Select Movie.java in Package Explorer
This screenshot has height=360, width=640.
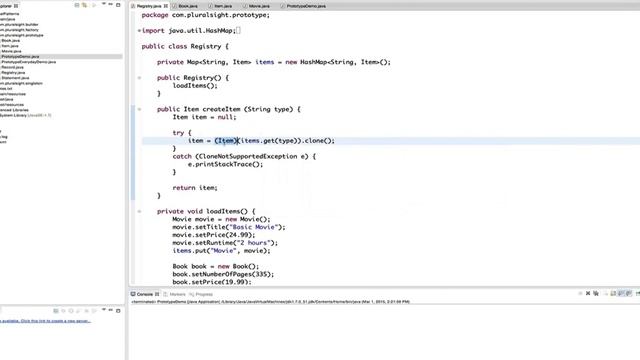[11, 51]
